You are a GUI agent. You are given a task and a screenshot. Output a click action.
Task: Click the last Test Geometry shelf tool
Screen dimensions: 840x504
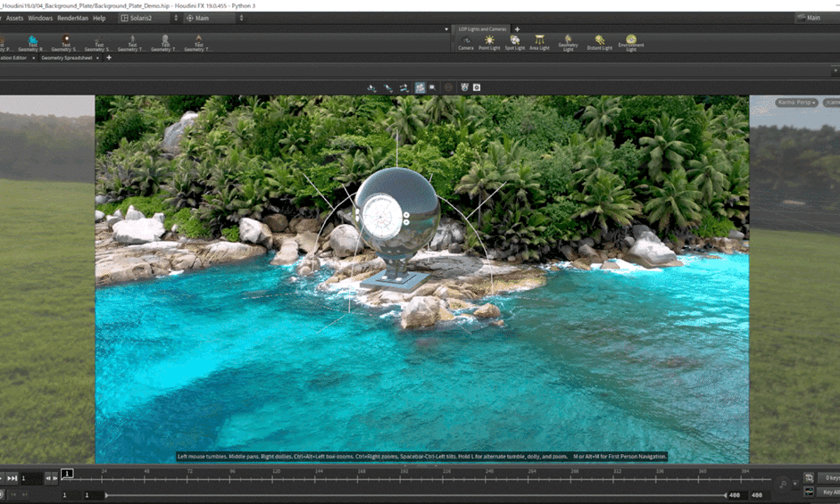tap(198, 44)
